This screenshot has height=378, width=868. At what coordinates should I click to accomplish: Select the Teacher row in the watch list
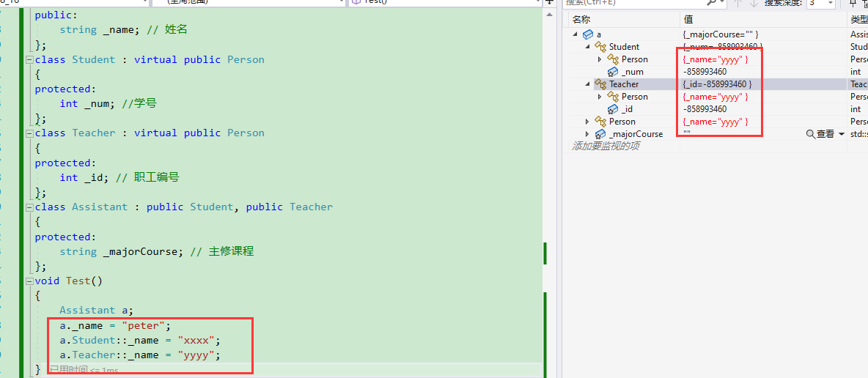[718, 84]
